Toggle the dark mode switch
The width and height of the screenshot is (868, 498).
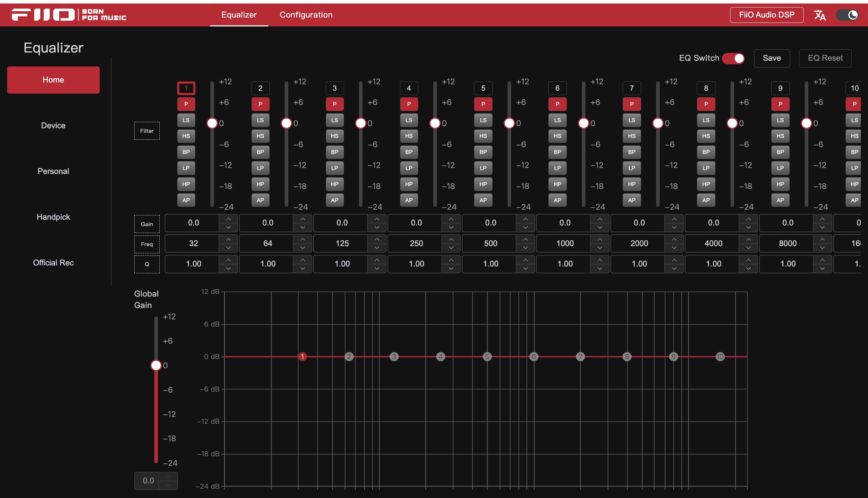pyautogui.click(x=847, y=15)
